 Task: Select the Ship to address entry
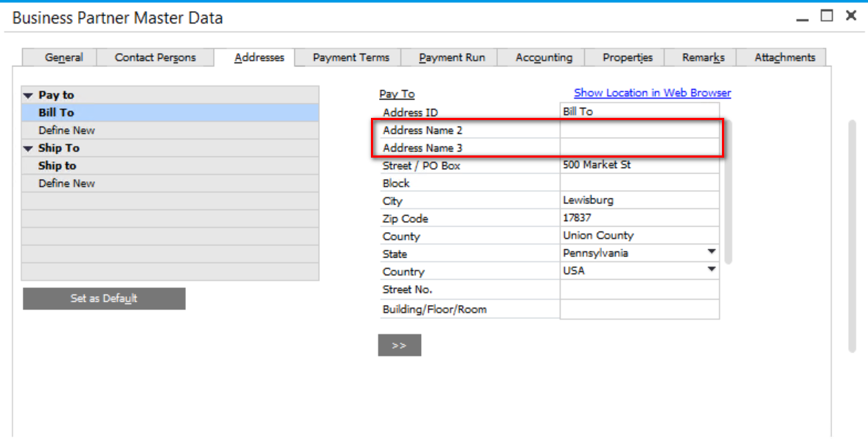click(x=58, y=166)
